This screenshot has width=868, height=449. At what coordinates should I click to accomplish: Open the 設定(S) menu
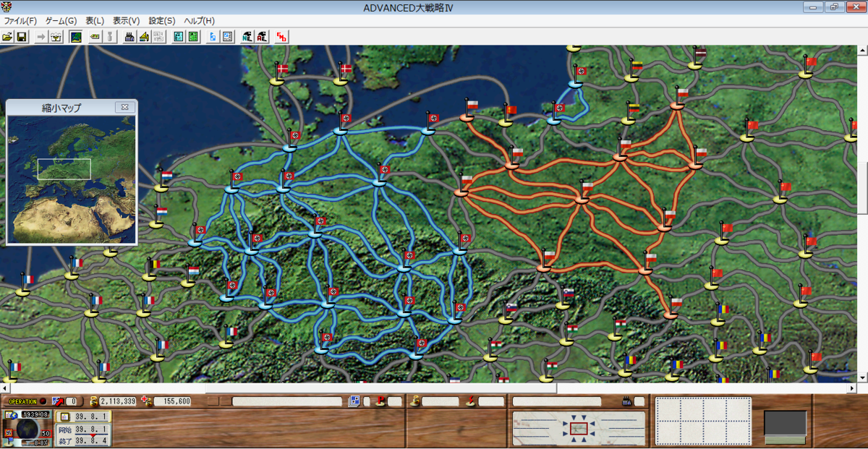point(162,21)
